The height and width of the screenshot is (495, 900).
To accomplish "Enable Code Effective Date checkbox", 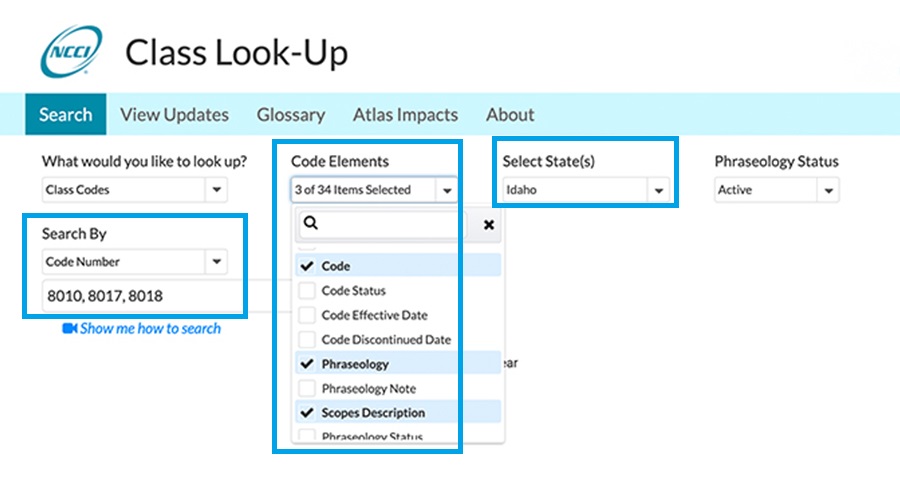I will click(307, 315).
